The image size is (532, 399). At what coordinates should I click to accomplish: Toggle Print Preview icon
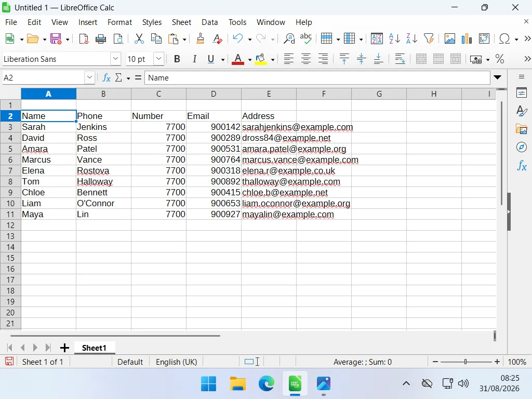[118, 38]
